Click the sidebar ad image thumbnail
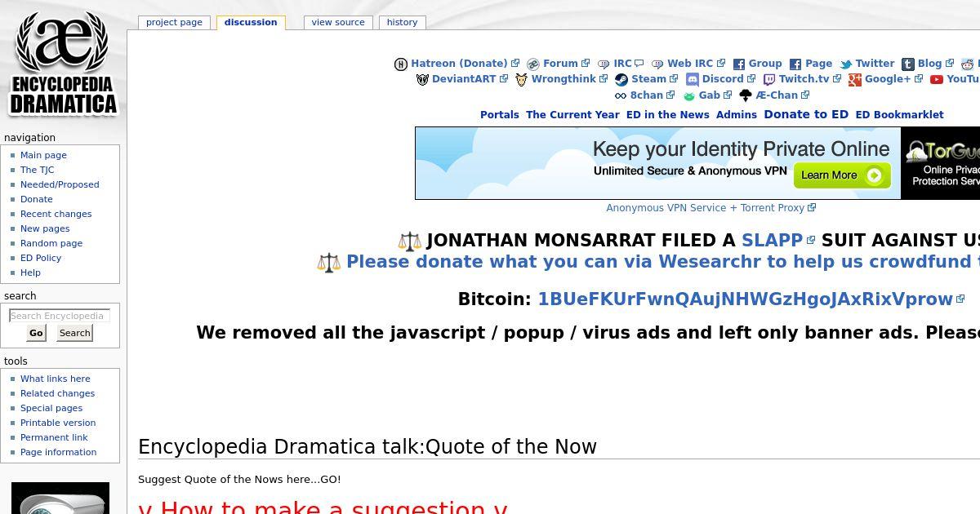The image size is (980, 514). (60, 498)
